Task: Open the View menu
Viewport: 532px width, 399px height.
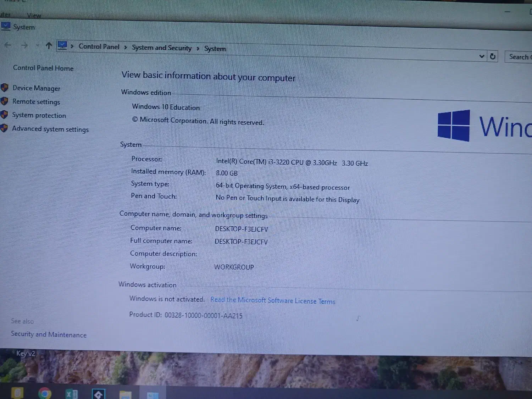Action: coord(34,15)
